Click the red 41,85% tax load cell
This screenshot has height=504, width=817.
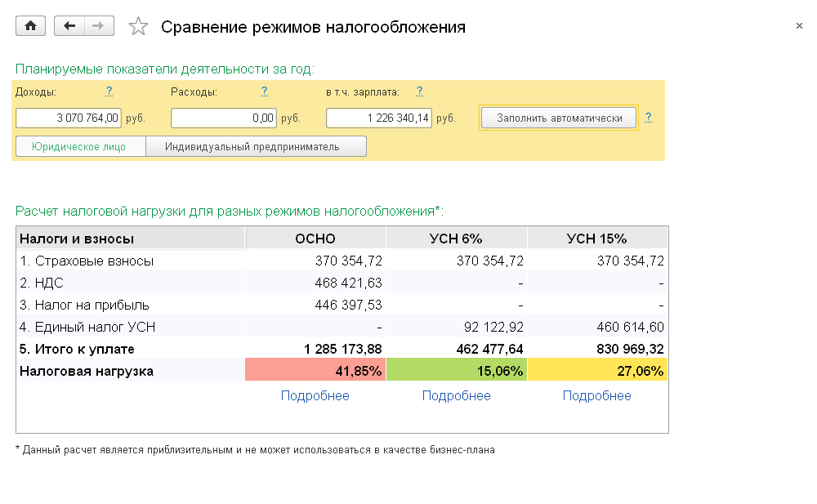tap(315, 371)
